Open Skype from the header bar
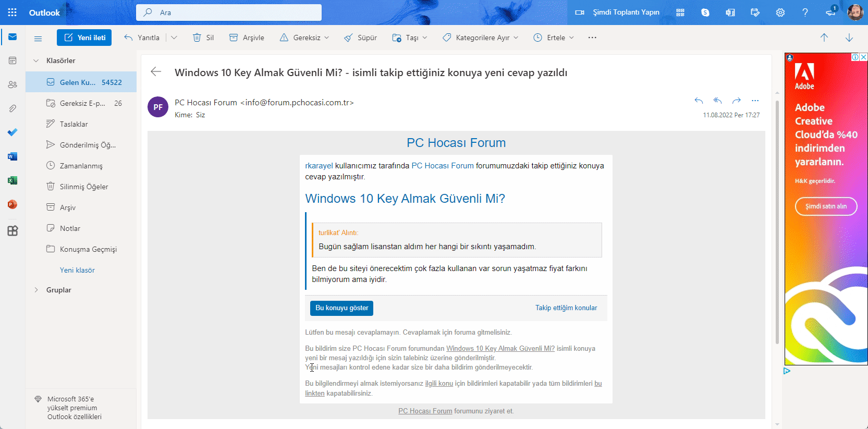The image size is (868, 429). point(705,13)
